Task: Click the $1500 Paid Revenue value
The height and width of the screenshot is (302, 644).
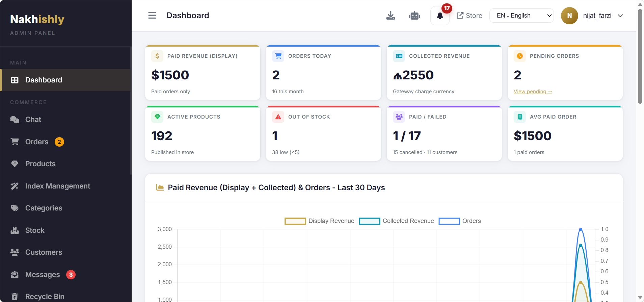Action: (x=170, y=75)
